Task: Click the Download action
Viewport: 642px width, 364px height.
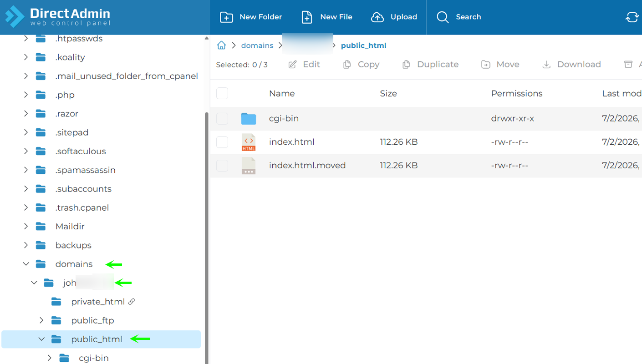Action: pyautogui.click(x=571, y=65)
